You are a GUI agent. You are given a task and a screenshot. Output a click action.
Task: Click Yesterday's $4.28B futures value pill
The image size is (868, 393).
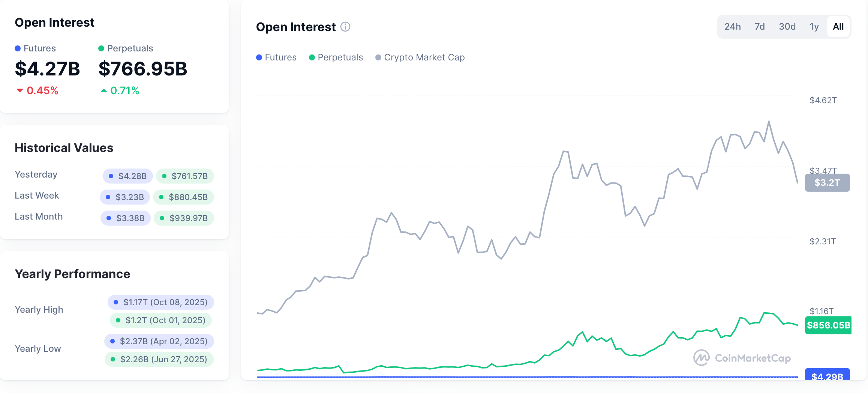[128, 176]
